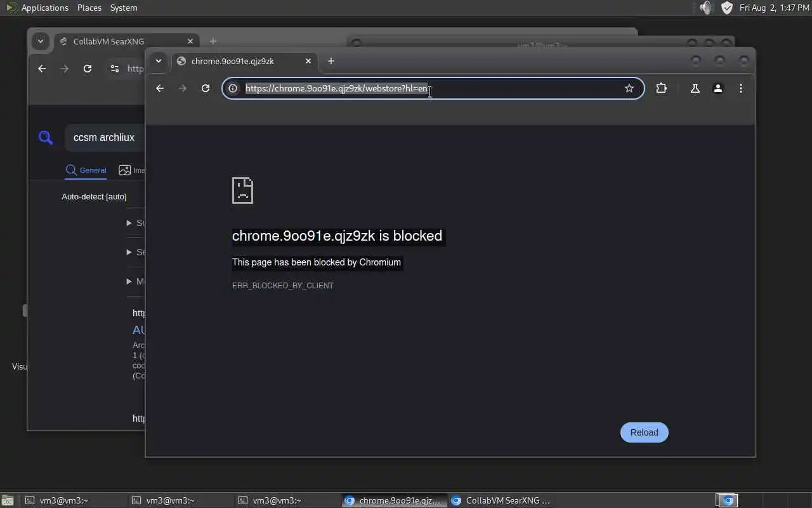Bookmark this tab with the star icon
Image resolution: width=812 pixels, height=508 pixels.
629,88
